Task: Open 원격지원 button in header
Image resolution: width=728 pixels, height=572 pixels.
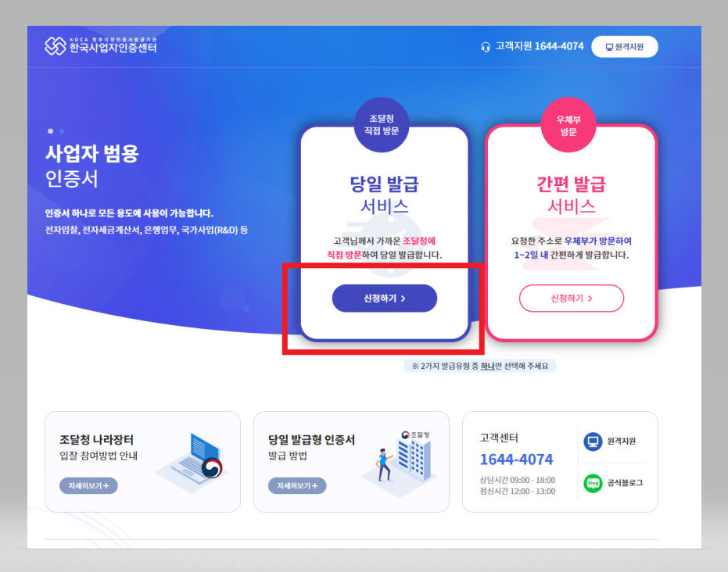Action: coord(625,47)
